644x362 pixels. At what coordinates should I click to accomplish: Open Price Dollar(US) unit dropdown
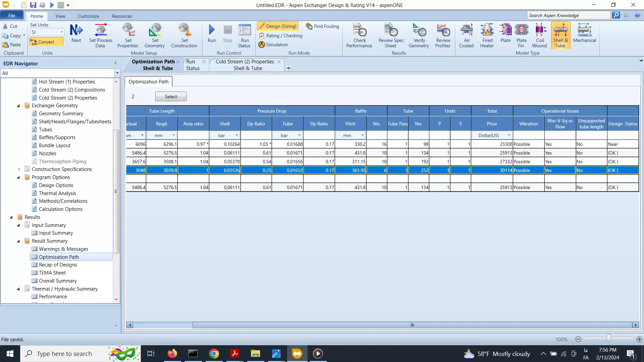click(x=509, y=135)
